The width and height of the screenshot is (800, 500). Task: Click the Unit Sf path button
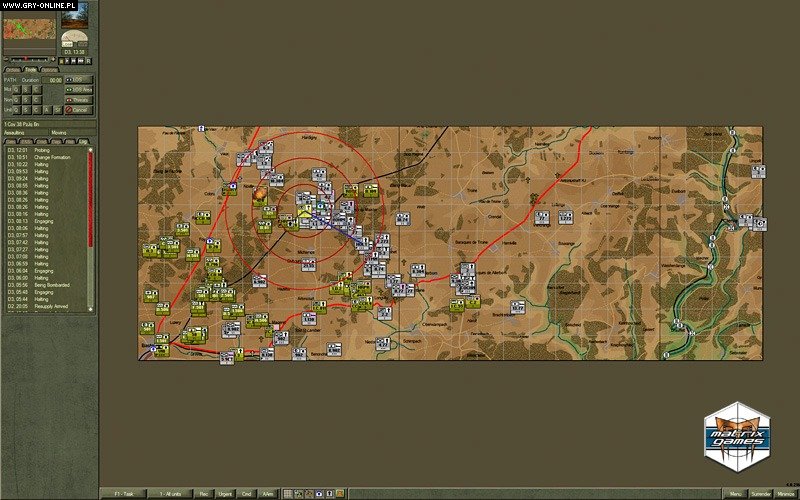(x=58, y=110)
